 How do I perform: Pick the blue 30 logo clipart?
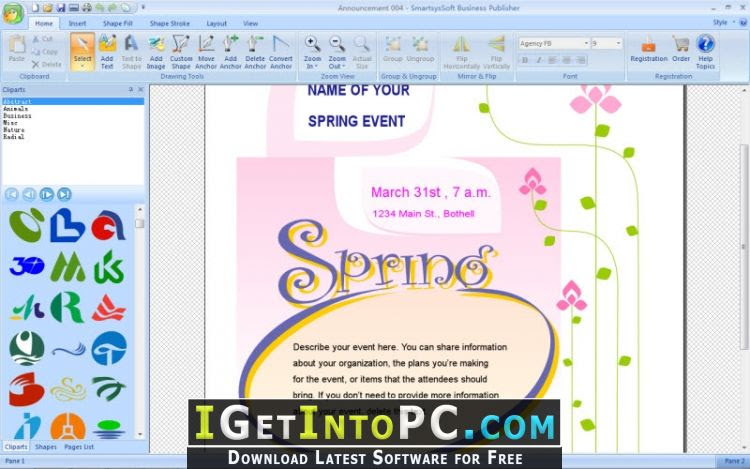coord(27,266)
